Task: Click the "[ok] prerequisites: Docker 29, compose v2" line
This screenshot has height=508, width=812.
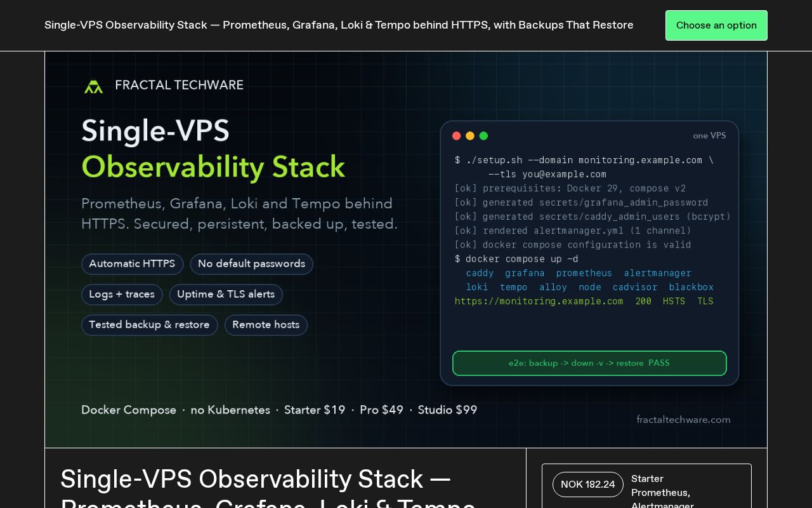Action: pos(570,189)
